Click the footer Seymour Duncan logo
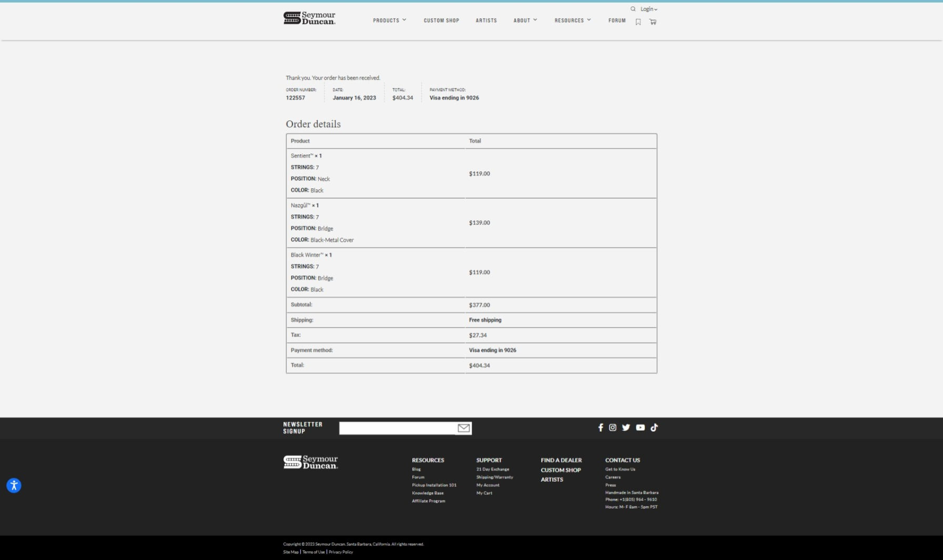The height and width of the screenshot is (560, 943). point(310,462)
